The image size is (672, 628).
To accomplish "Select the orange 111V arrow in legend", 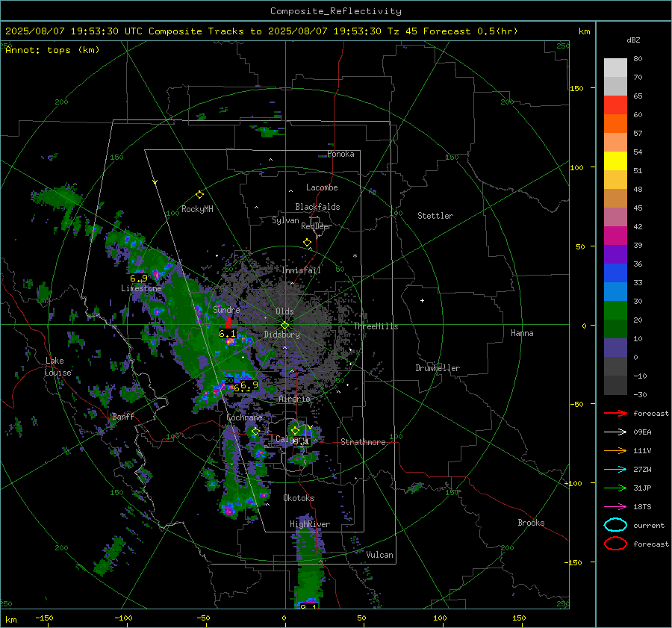I will coord(615,450).
